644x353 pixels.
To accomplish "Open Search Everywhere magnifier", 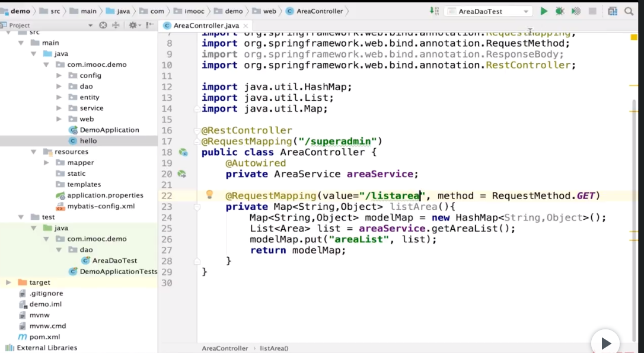I will coord(629,11).
